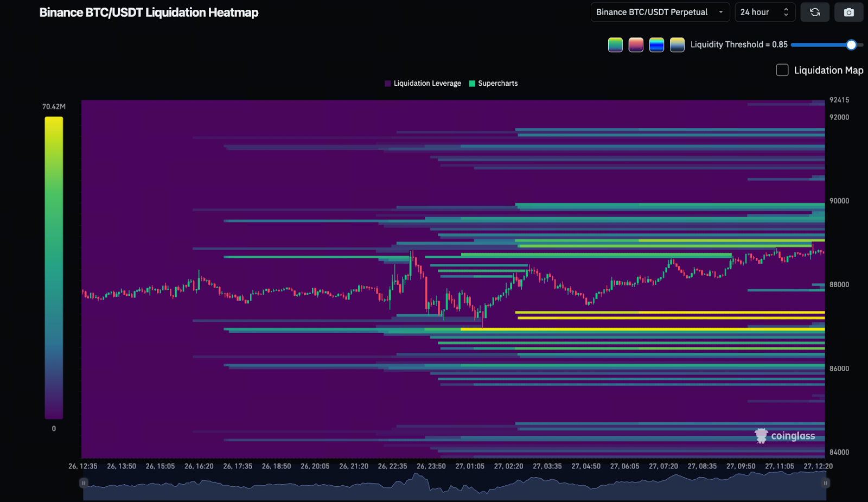Toggle Liquidation Leverage legend series
The width and height of the screenshot is (868, 502).
423,83
